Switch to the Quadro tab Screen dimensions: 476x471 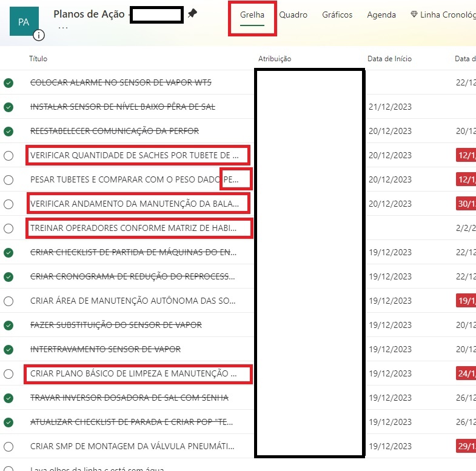[x=293, y=15]
